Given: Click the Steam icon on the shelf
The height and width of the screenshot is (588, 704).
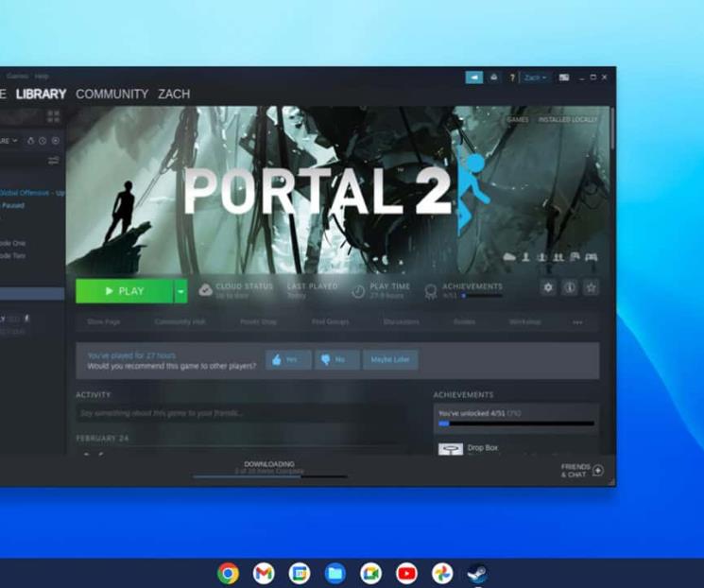Looking at the screenshot, I should point(478,573).
